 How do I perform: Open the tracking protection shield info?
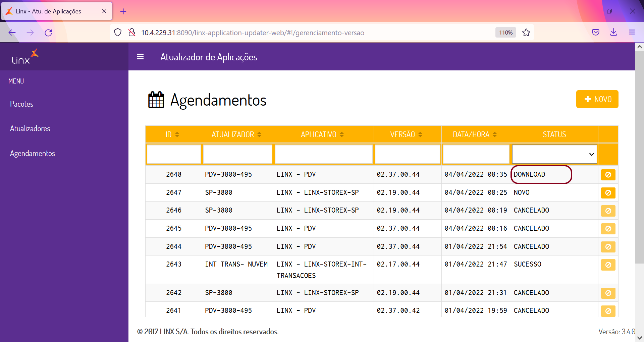pos(118,33)
